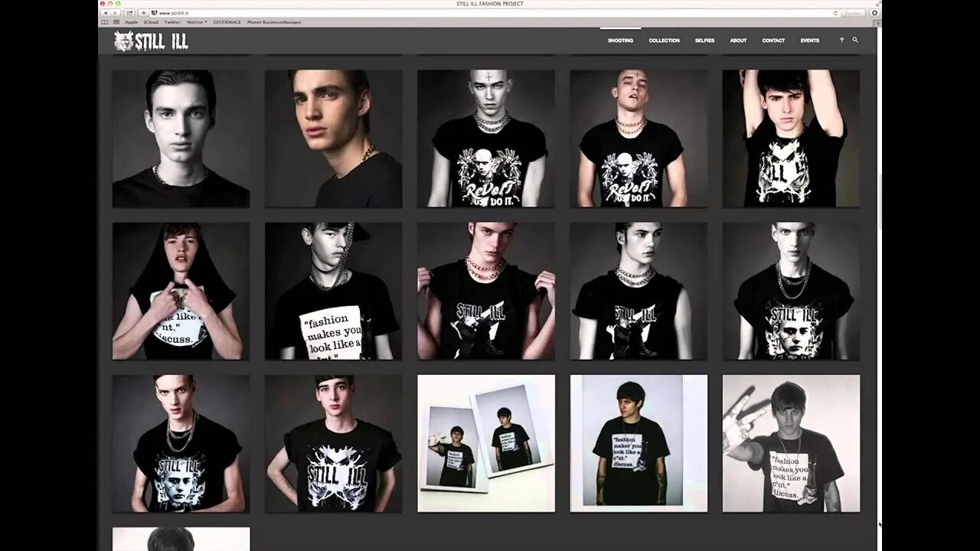Open model with hands on hips photo
The image size is (980, 551).
[333, 443]
